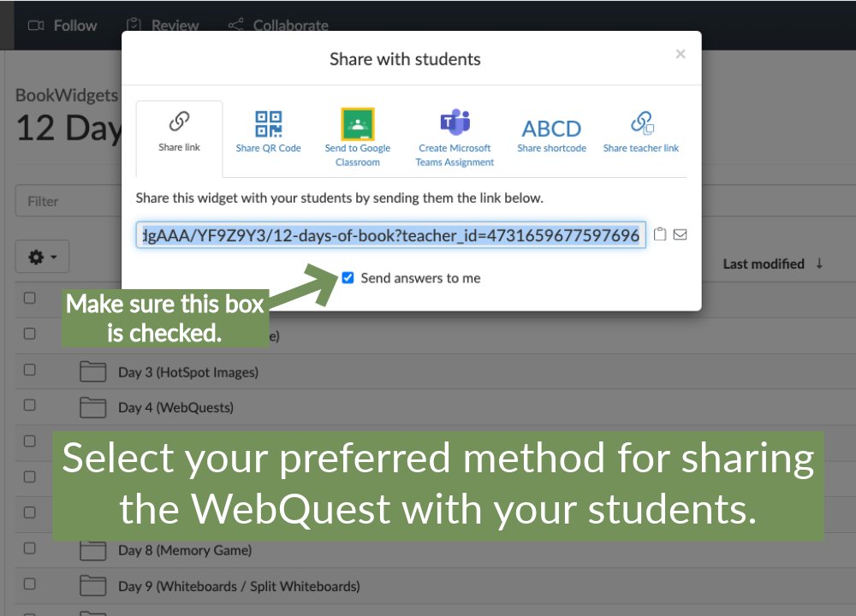
Task: Select the Share teacher link option
Action: pos(641,133)
